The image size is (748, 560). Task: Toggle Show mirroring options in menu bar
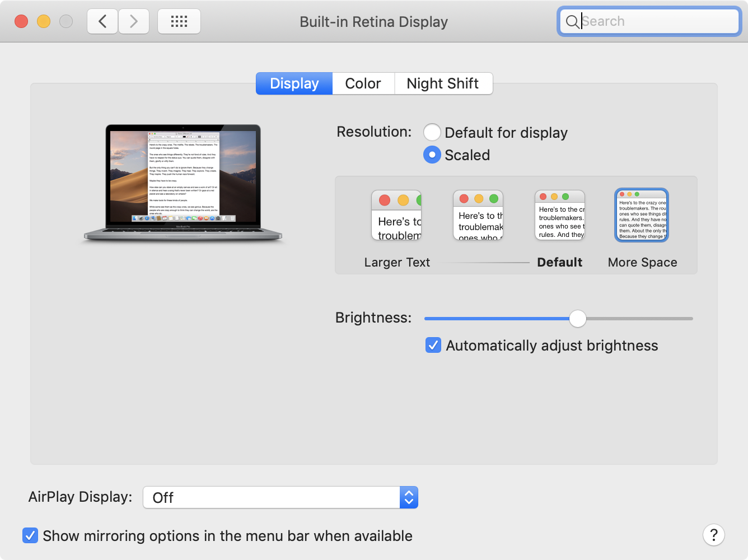pyautogui.click(x=30, y=535)
